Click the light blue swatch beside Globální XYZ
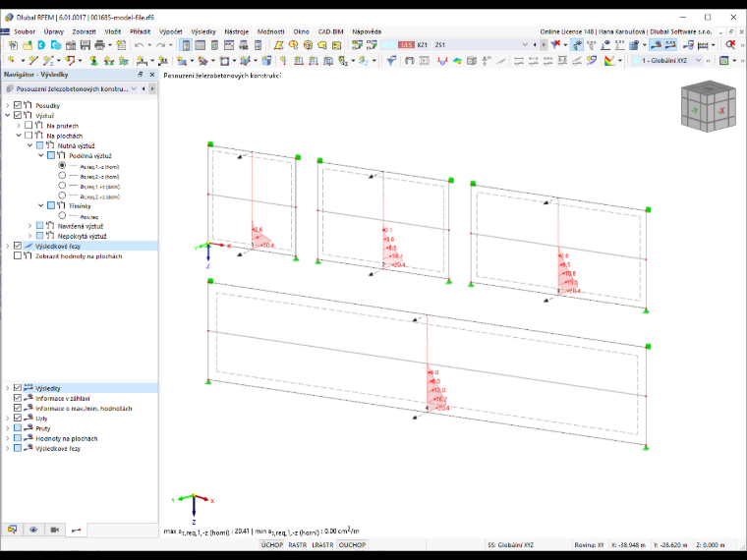Image resolution: width=747 pixels, height=560 pixels. 636,61
